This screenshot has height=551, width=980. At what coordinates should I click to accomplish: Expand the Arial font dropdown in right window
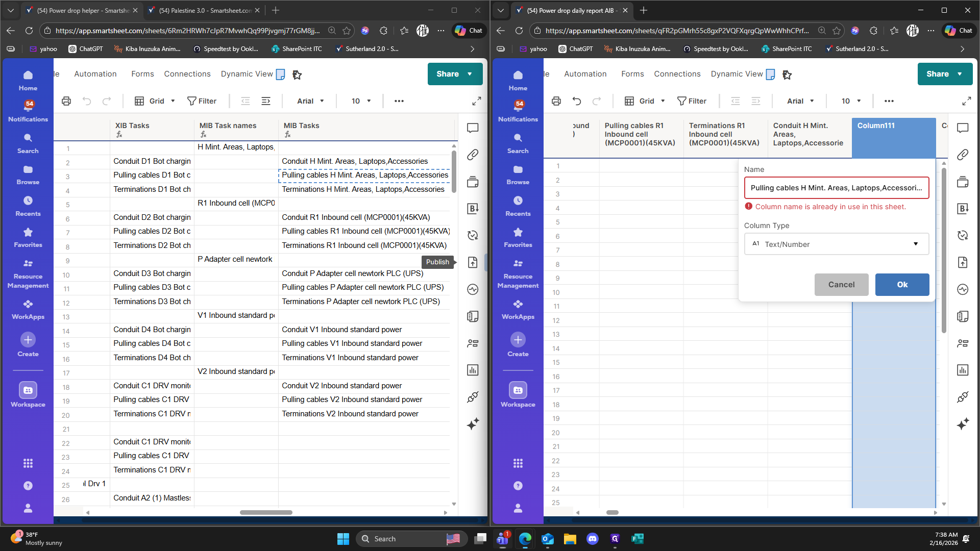coord(800,101)
